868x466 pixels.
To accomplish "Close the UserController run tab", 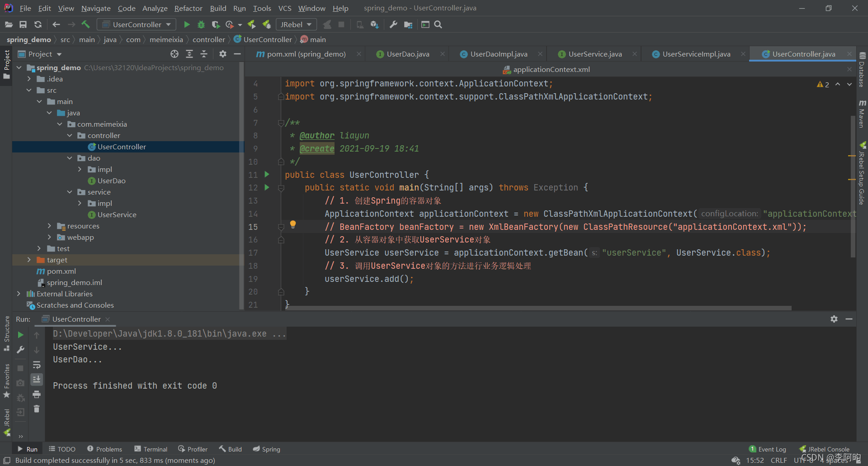I will coord(108,319).
